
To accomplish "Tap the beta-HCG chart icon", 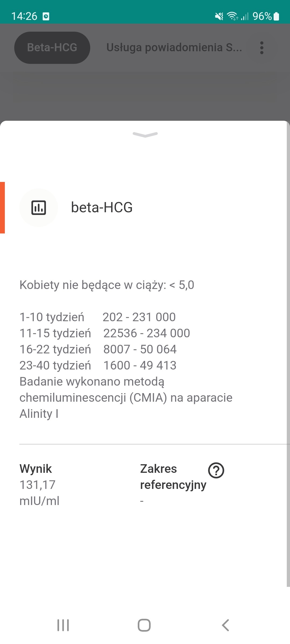I will [39, 208].
